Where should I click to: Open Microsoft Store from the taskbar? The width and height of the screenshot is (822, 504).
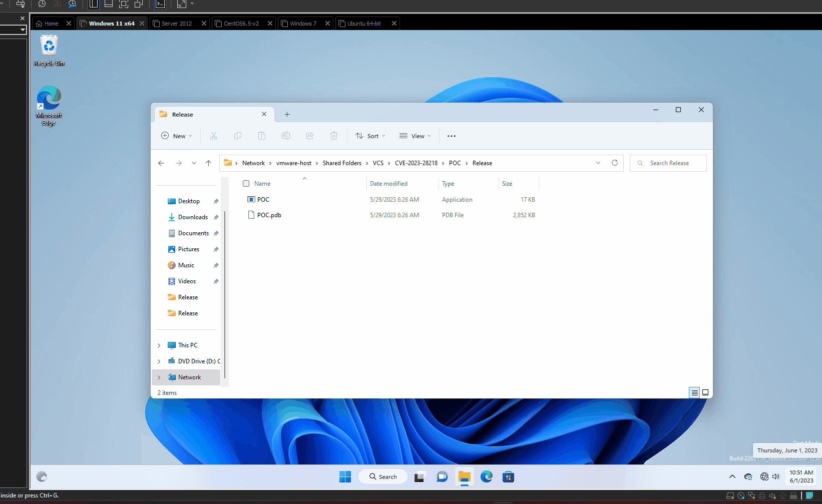(x=509, y=476)
